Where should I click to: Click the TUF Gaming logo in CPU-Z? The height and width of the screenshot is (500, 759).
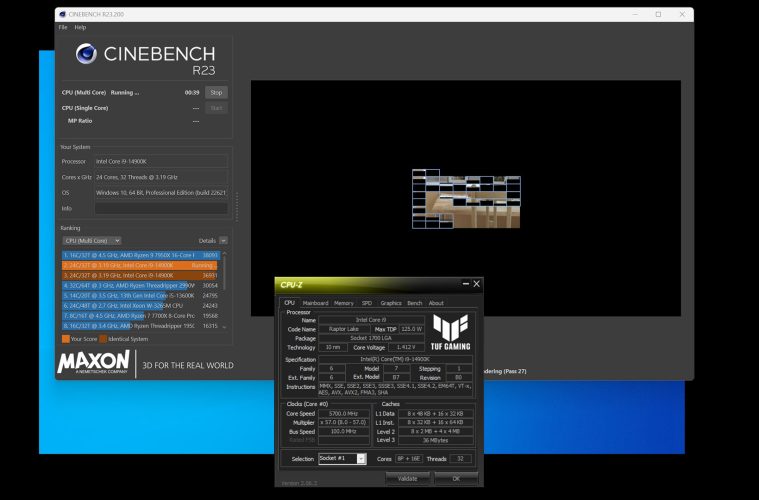(451, 332)
